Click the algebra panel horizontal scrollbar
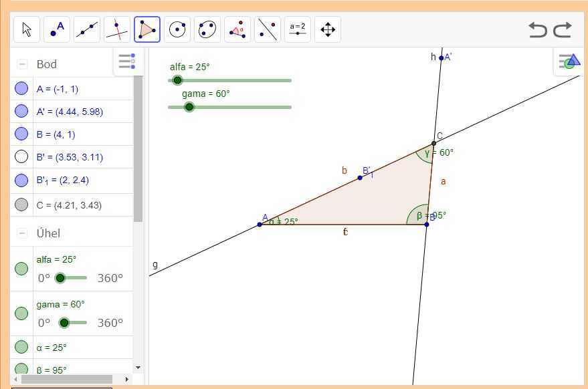This screenshot has height=389, width=588. (67, 379)
